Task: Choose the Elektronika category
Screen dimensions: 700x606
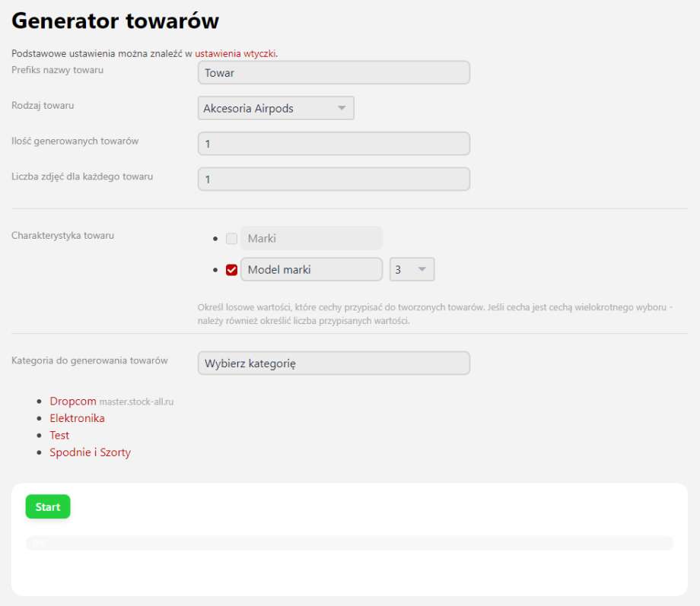Action: pos(77,418)
